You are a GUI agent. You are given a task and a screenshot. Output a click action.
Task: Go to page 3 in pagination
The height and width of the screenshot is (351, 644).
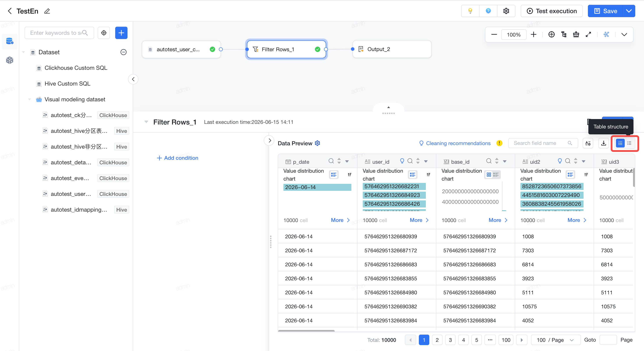pos(450,340)
